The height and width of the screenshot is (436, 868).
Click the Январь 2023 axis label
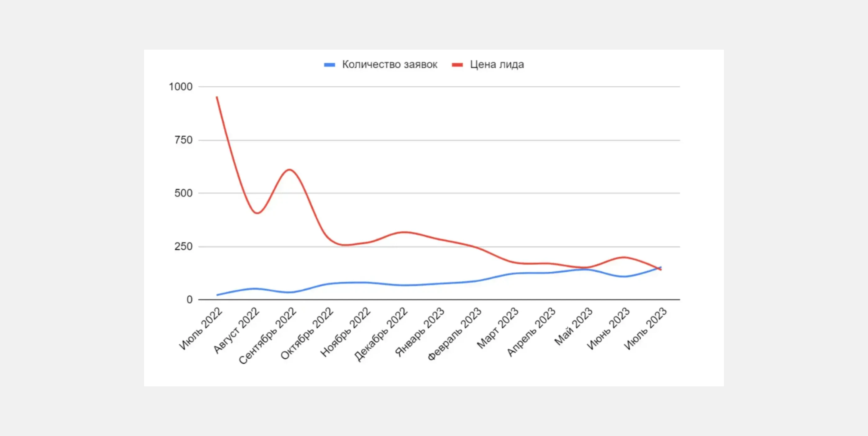tap(420, 332)
